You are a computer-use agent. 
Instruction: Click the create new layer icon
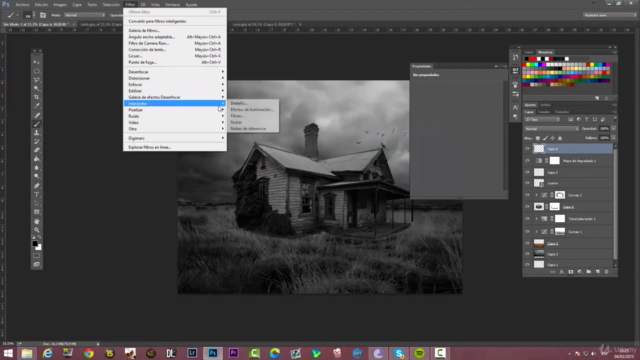[x=598, y=272]
